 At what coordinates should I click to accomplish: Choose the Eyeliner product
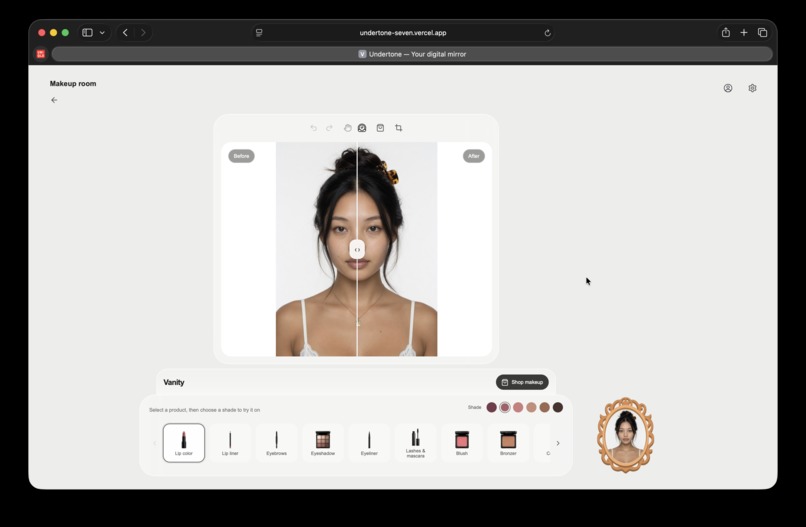tap(369, 443)
